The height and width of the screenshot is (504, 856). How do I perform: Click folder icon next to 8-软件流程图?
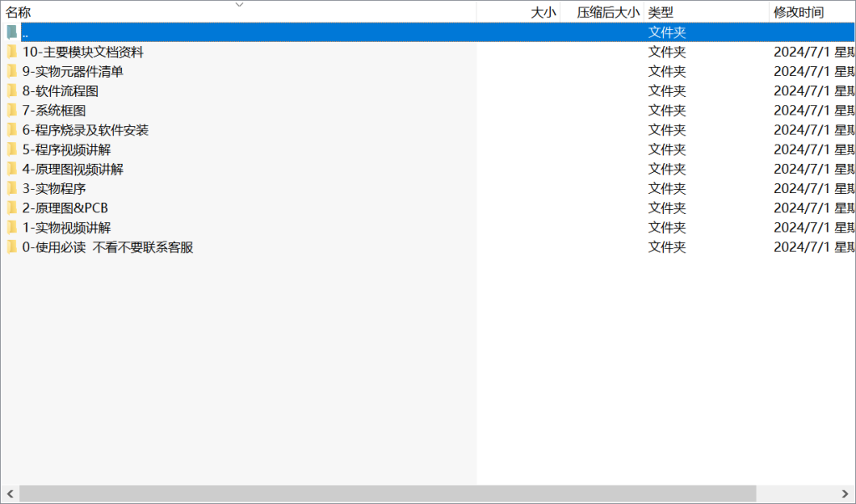(12, 91)
